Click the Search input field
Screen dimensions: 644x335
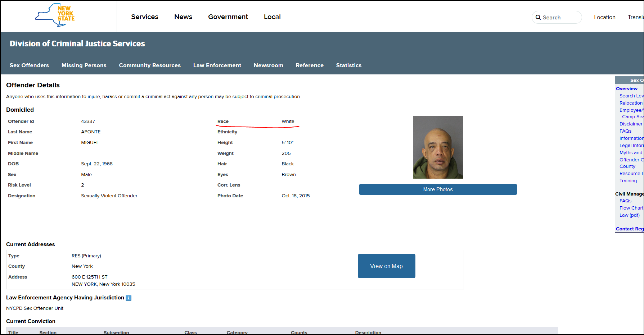pos(560,17)
